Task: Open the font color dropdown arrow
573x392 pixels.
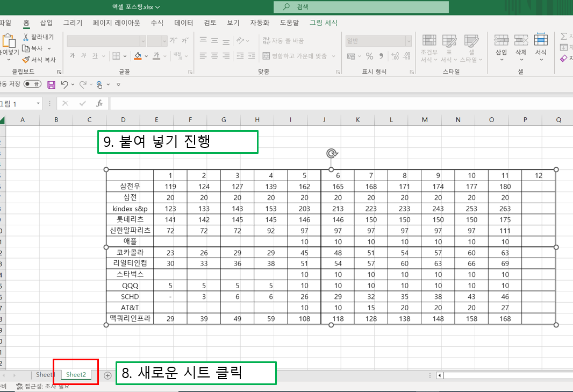Action: [165, 56]
